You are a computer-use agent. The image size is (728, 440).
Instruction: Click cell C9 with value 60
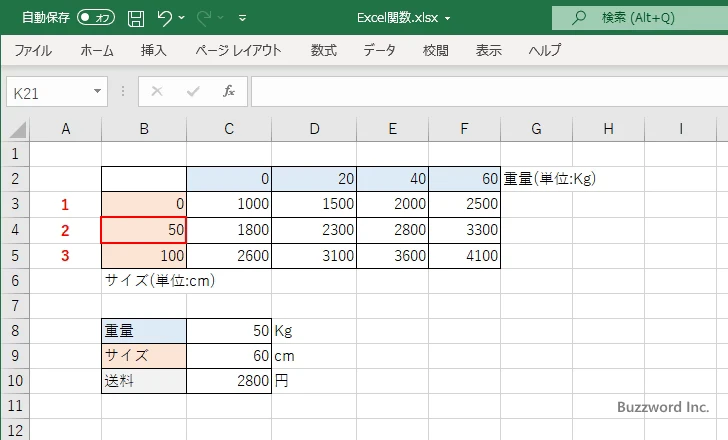pyautogui.click(x=229, y=356)
